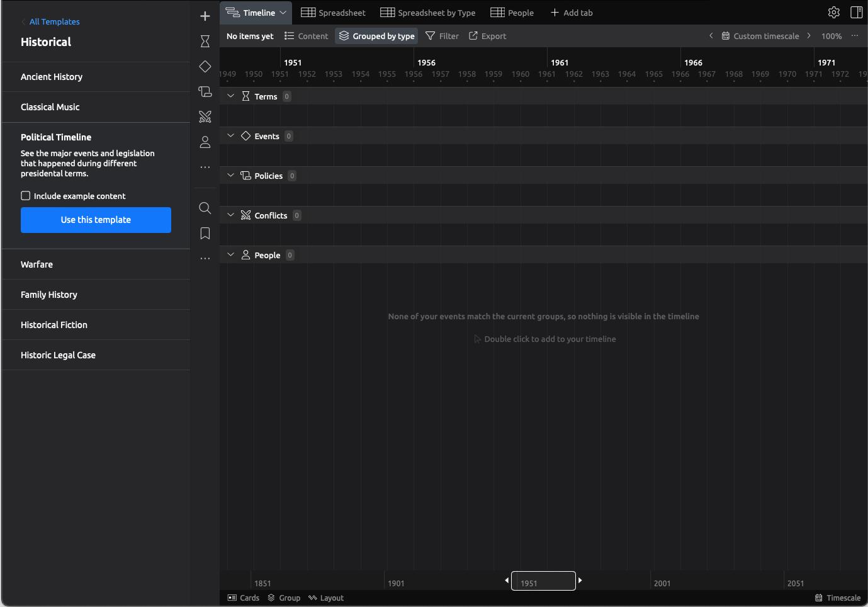Screen dimensions: 868x607
Task: Collapse the Terms group
Action: [x=230, y=96]
